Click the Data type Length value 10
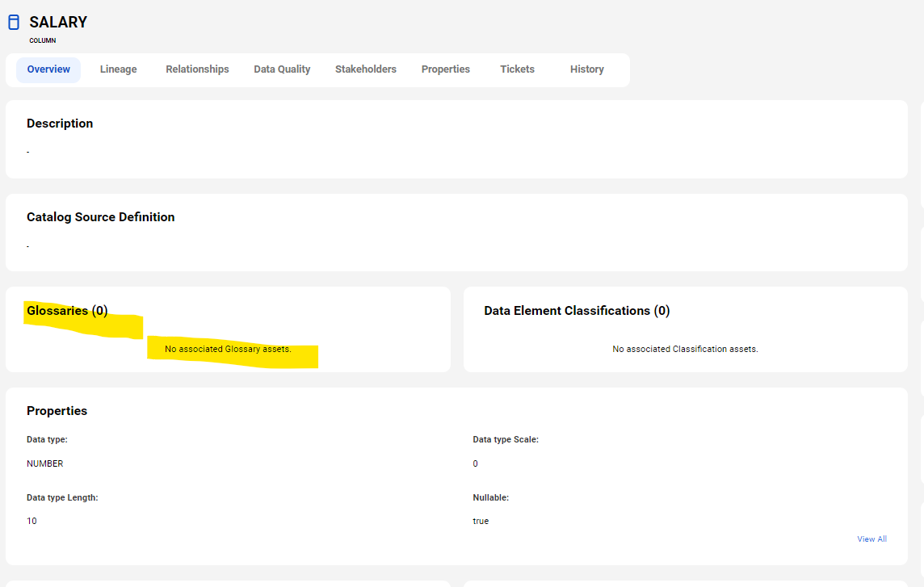924x587 pixels. (x=31, y=521)
